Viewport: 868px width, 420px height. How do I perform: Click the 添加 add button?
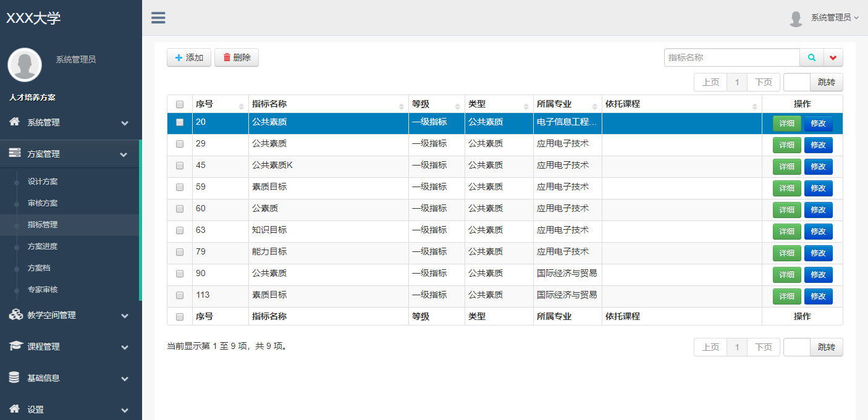[189, 57]
